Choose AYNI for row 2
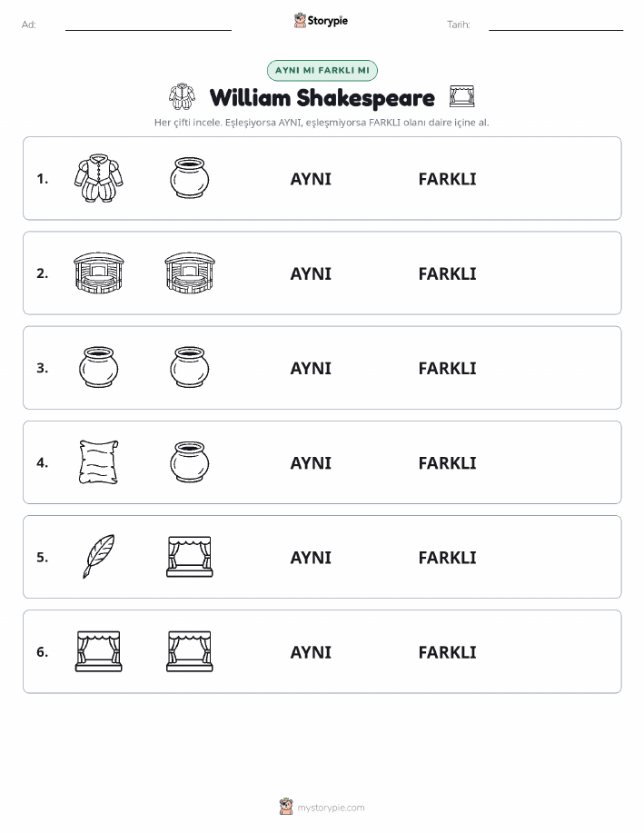Screen dimensions: 644x833 click(311, 274)
